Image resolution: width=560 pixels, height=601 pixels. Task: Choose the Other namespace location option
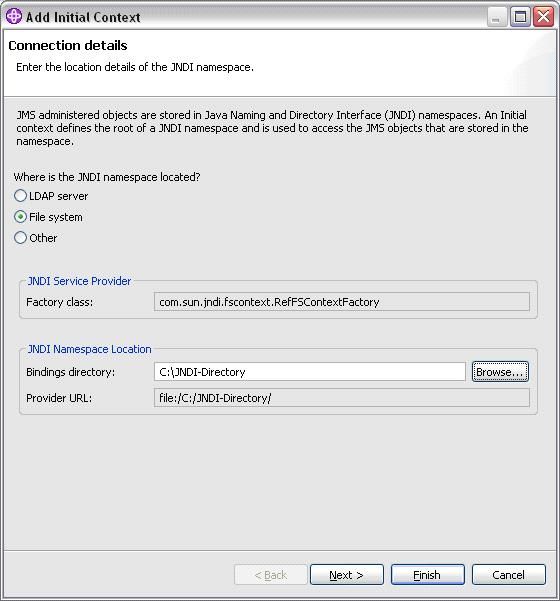click(x=20, y=238)
